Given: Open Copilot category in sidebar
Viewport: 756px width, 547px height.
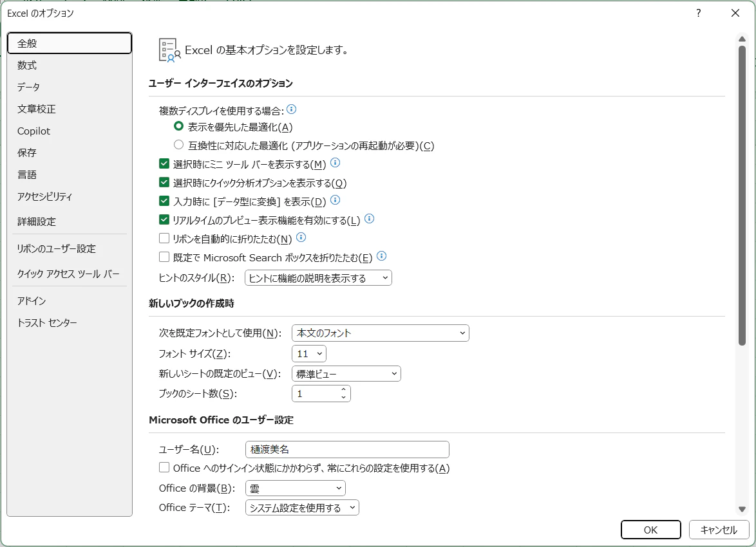Looking at the screenshot, I should tap(70, 131).
